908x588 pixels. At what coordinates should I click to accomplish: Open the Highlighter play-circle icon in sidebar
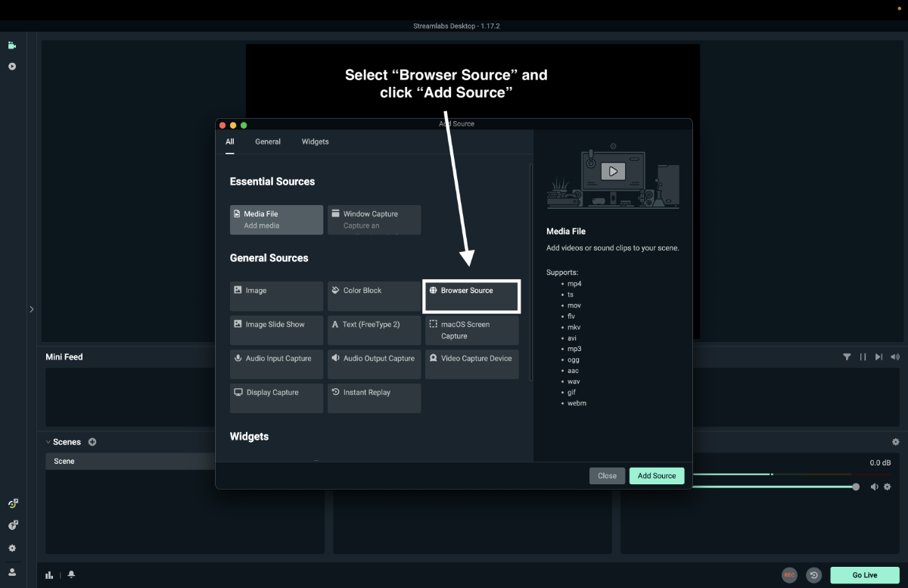point(12,67)
